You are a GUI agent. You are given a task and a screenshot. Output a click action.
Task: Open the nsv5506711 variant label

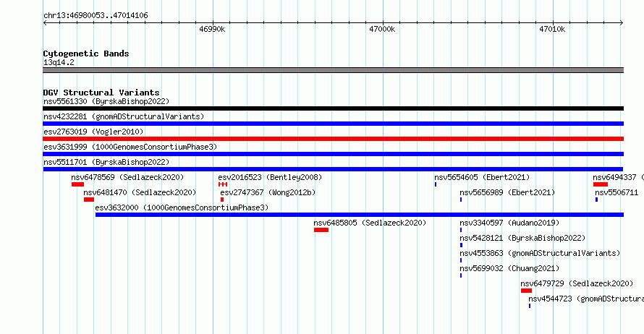(617, 192)
